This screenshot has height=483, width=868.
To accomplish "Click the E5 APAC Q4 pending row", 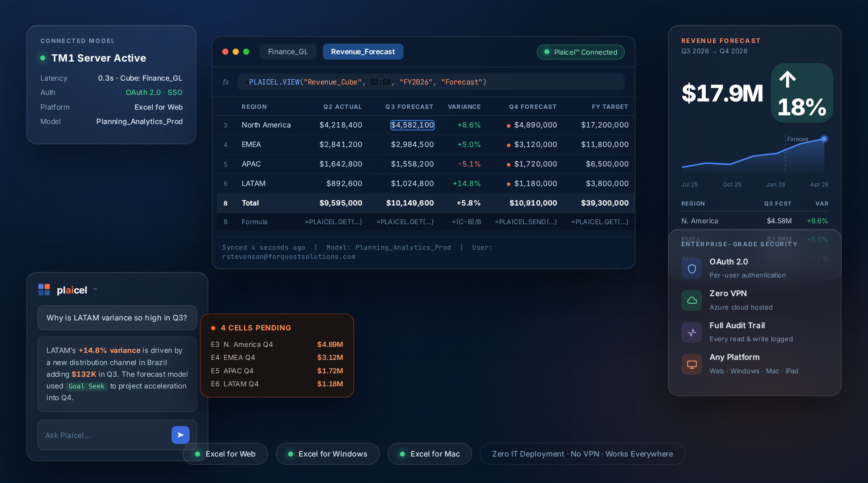I will pos(277,371).
